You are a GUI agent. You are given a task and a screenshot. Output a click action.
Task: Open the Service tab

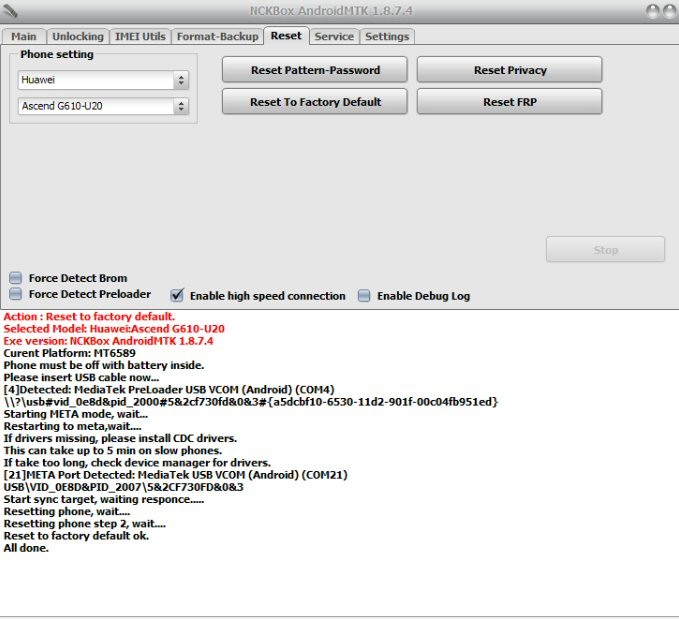[333, 36]
